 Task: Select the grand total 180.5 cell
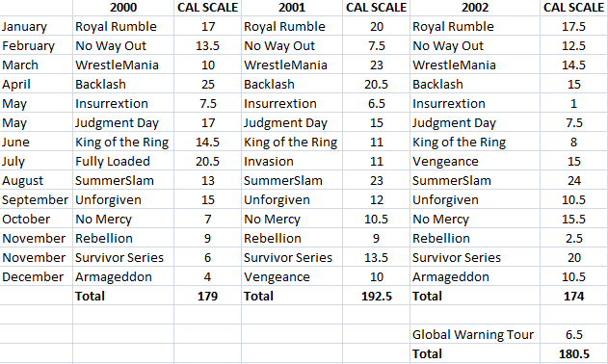coord(574,354)
